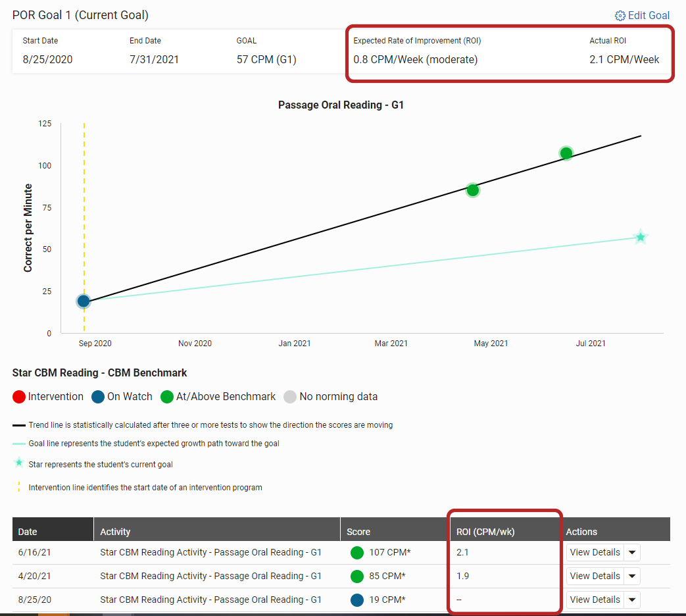Click the 107 CPM* score value
This screenshot has width=686, height=616.
point(390,553)
